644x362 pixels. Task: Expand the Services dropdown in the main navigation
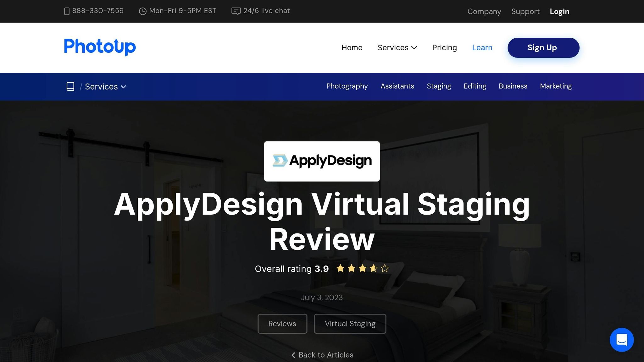[397, 48]
